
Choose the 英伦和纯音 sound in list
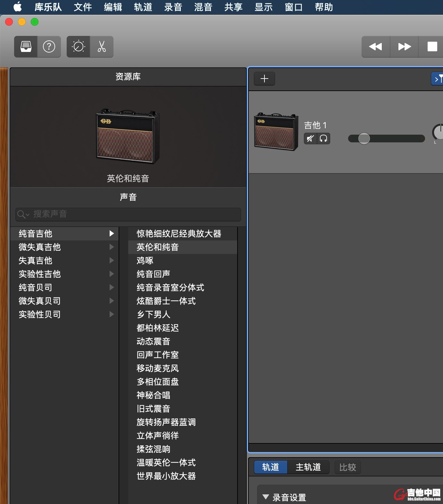[x=183, y=247]
